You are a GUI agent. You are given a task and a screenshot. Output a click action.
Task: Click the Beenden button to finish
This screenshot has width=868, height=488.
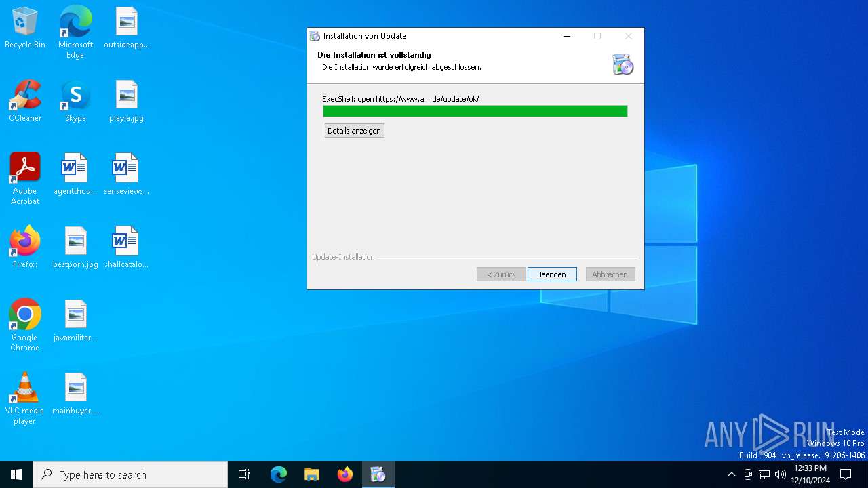[x=552, y=274]
